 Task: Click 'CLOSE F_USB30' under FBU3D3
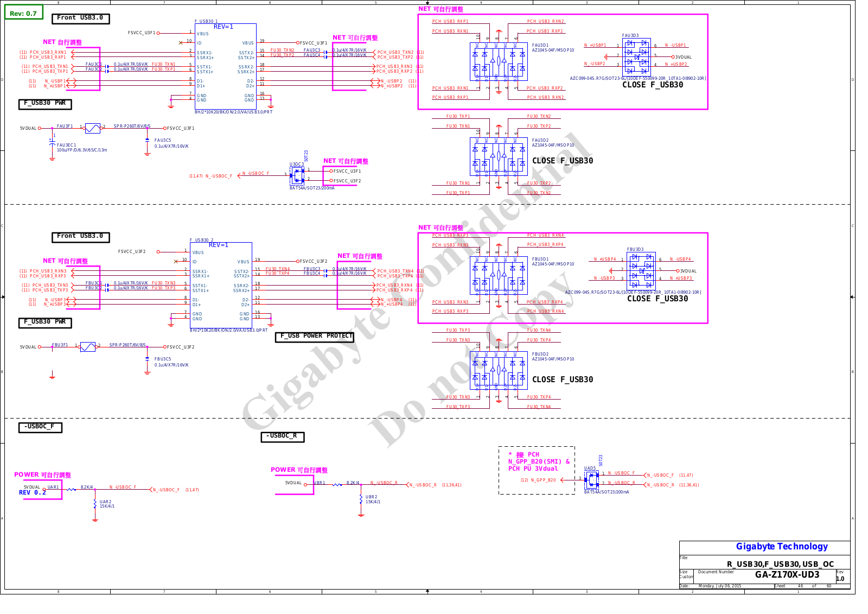(658, 299)
